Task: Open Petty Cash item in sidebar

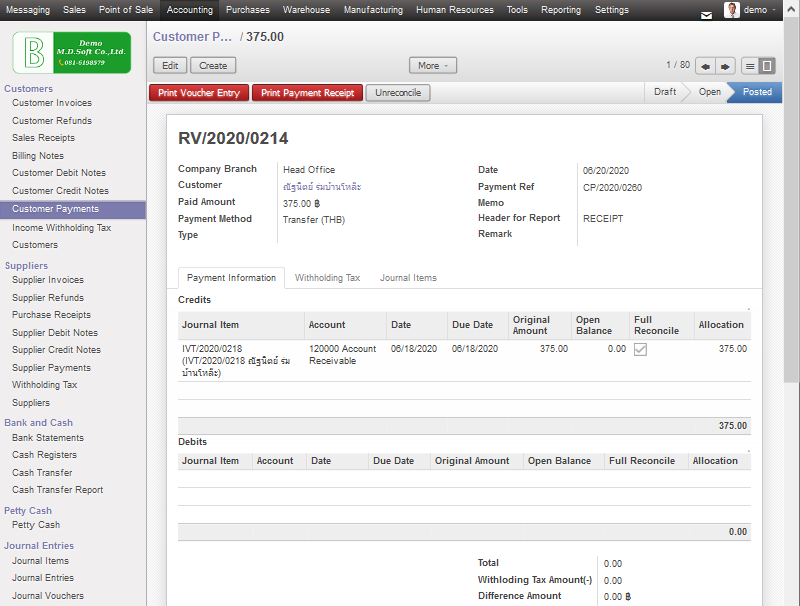Action: [36, 525]
